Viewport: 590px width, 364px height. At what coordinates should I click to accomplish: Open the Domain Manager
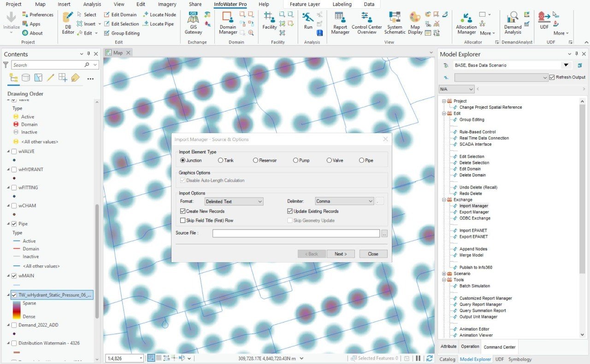(228, 23)
